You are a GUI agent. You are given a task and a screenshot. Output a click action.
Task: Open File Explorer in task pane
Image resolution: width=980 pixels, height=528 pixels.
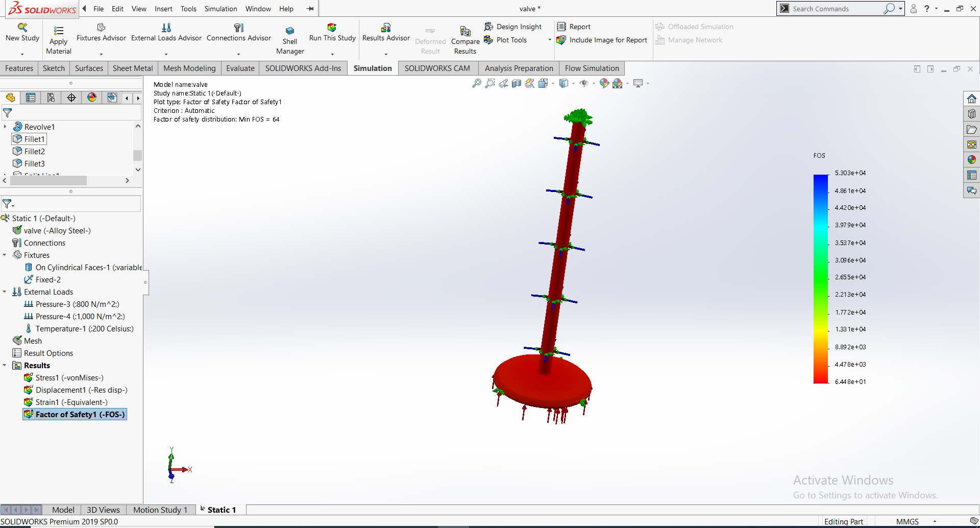point(972,129)
